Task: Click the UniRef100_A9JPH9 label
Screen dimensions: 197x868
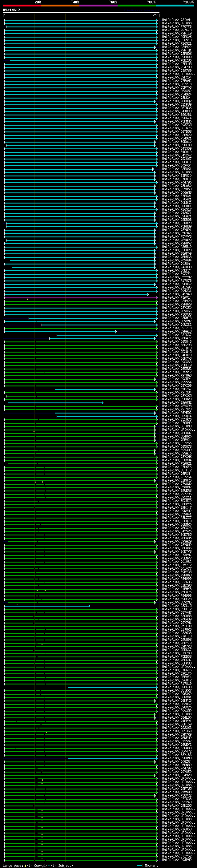Action: (177, 860)
